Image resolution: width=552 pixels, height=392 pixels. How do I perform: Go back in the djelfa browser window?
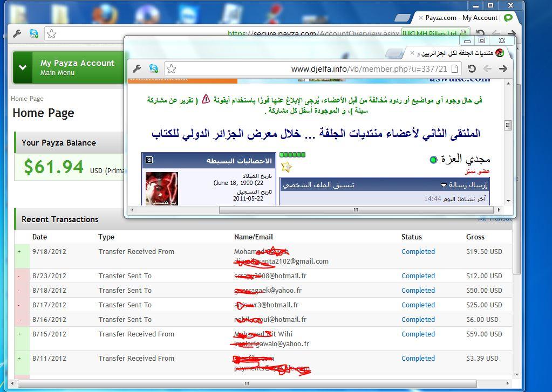487,69
